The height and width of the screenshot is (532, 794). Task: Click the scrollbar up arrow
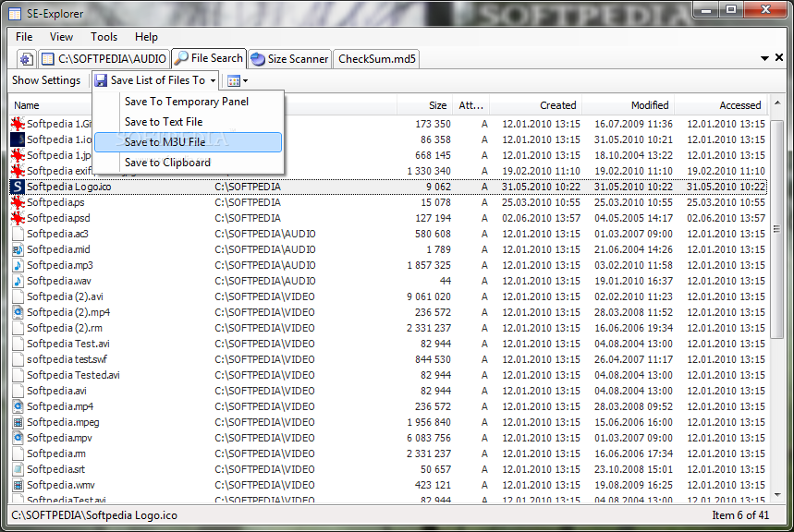pyautogui.click(x=776, y=103)
